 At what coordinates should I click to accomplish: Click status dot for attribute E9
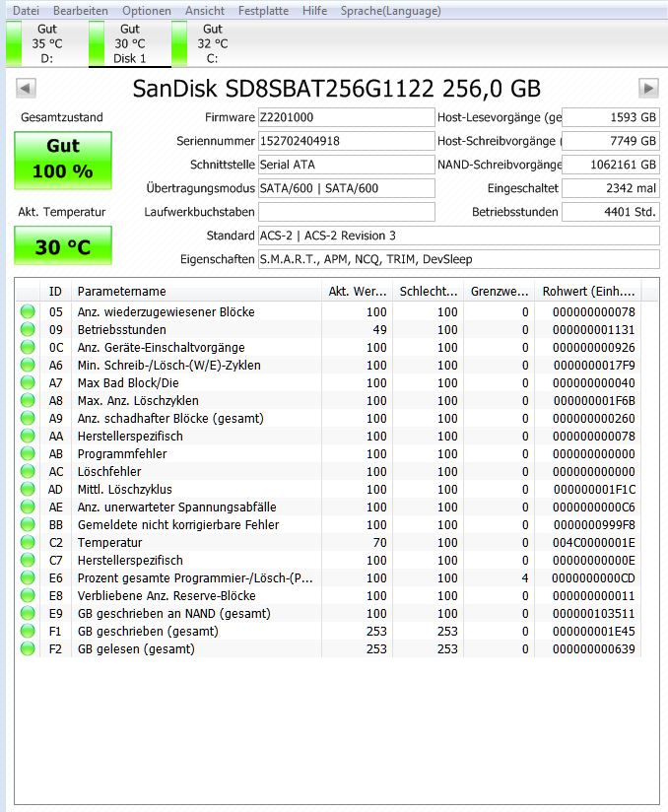(28, 613)
